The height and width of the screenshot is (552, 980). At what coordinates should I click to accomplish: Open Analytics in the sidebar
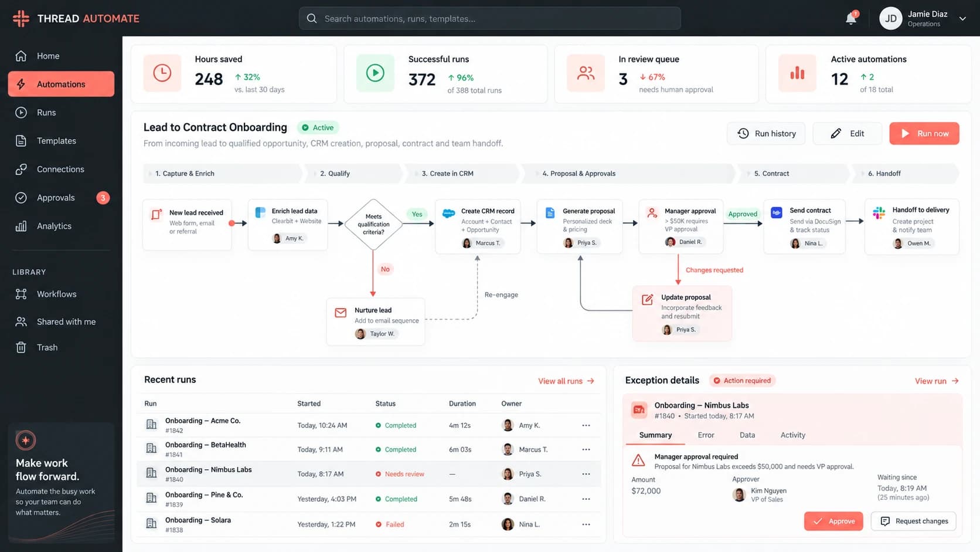(61, 226)
